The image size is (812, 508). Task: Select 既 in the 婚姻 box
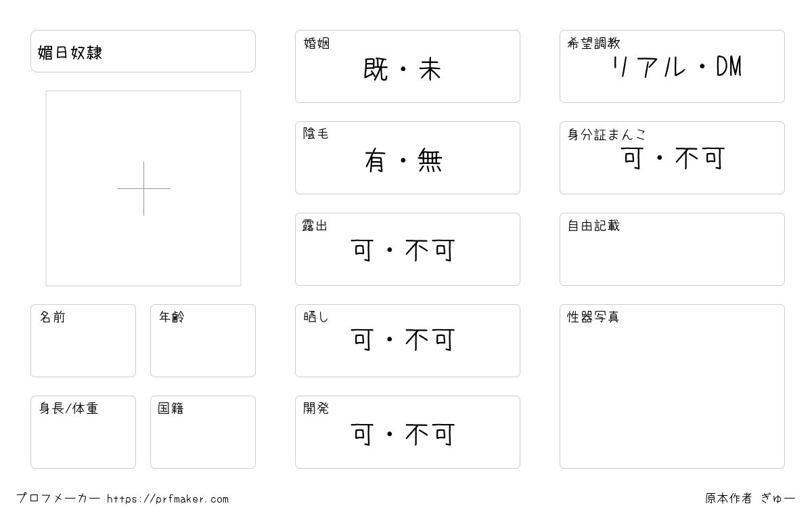[376, 69]
